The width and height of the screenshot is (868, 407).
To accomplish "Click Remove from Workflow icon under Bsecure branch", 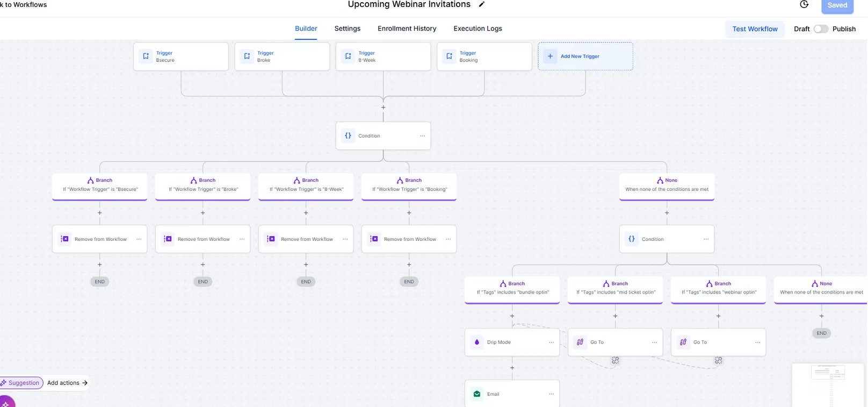I will [64, 239].
